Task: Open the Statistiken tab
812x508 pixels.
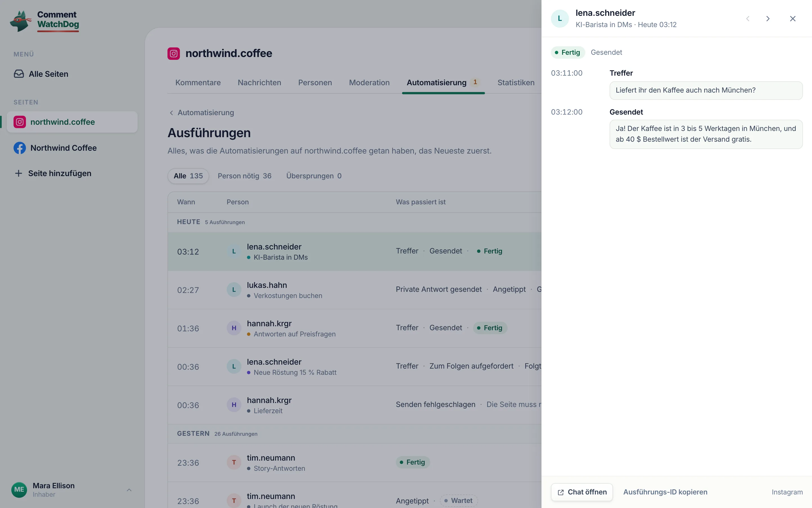Action: [516, 83]
